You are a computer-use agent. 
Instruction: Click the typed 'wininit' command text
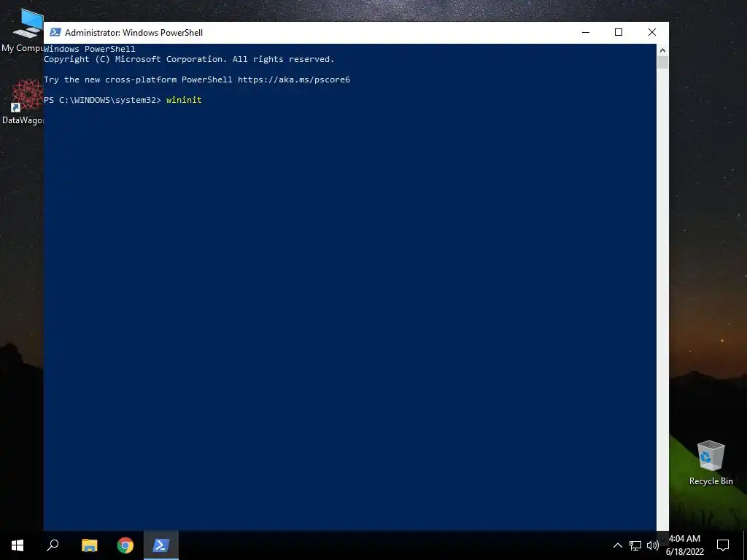point(184,100)
